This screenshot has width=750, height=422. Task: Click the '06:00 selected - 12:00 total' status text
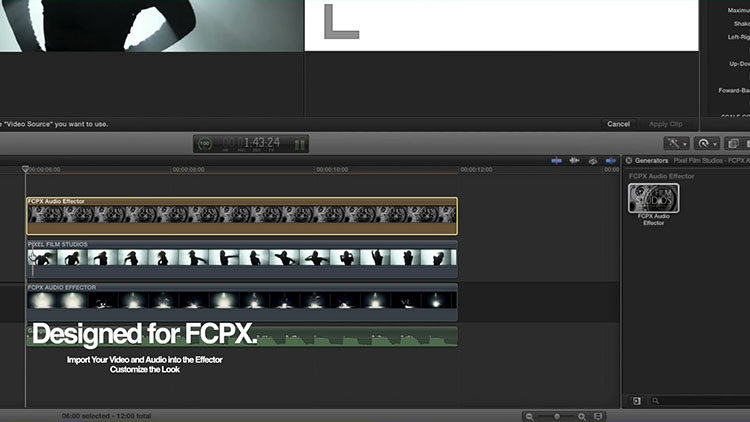[106, 416]
